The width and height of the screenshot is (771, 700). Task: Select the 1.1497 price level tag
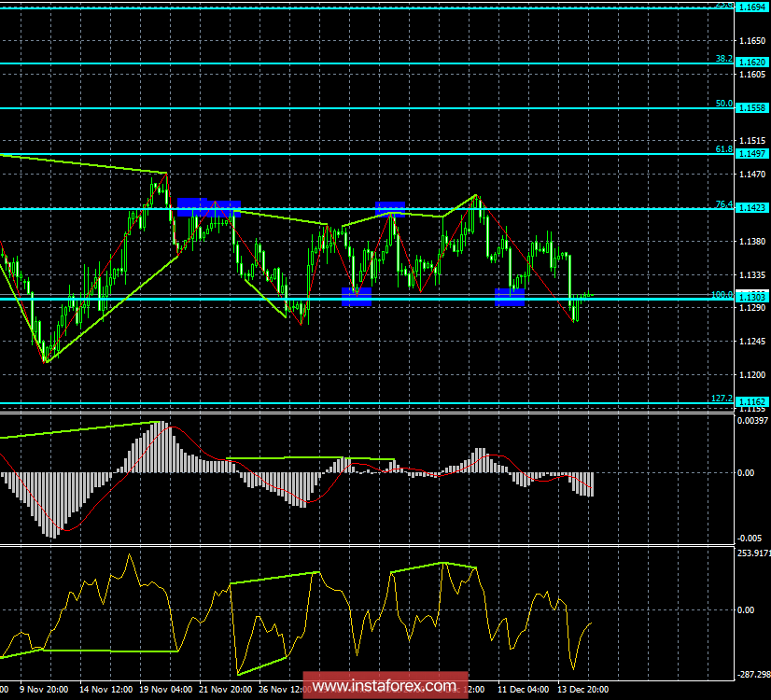click(752, 153)
